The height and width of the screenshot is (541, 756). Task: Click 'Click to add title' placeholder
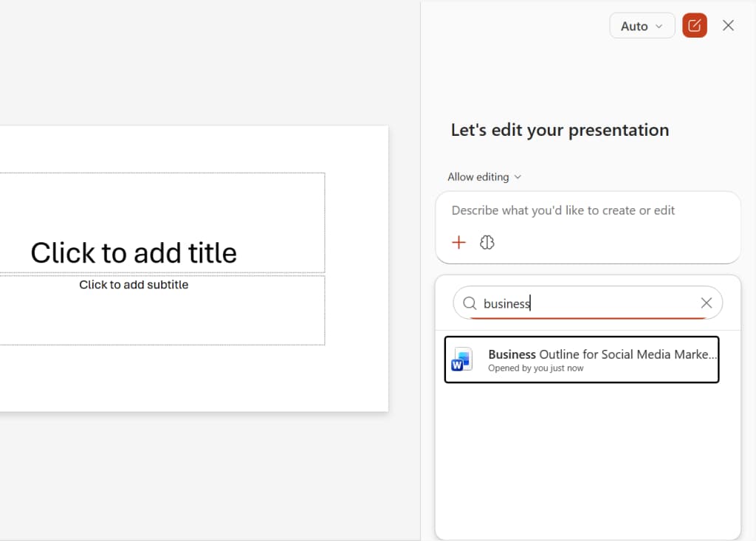click(134, 252)
